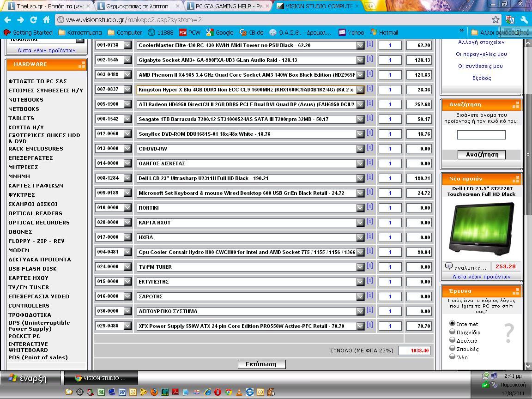The height and width of the screenshot is (399, 532).
Task: Expand the ATI Radeon HD6950 graphics dropdown
Action: pyautogui.click(x=360, y=104)
